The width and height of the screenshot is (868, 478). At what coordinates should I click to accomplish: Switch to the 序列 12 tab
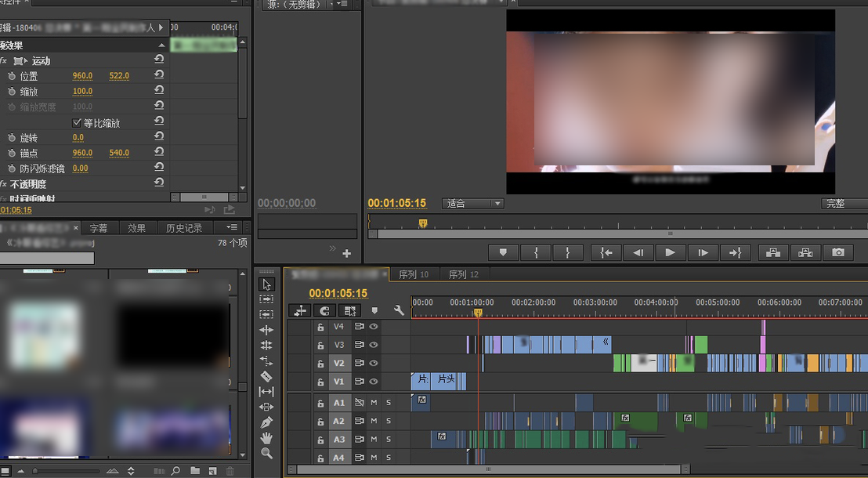(463, 274)
